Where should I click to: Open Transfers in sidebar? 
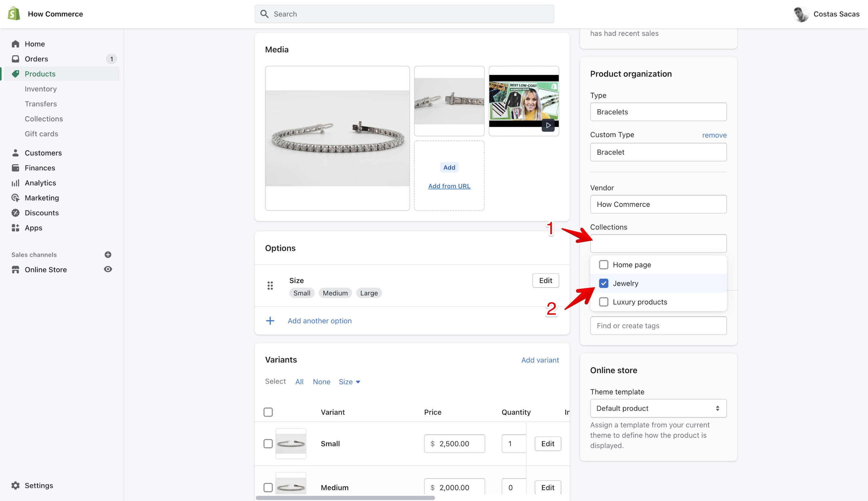(x=41, y=104)
